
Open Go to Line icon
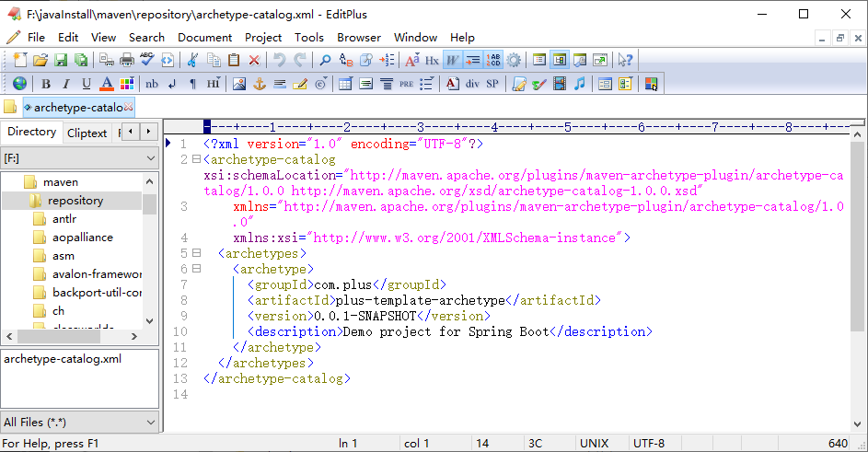(387, 60)
